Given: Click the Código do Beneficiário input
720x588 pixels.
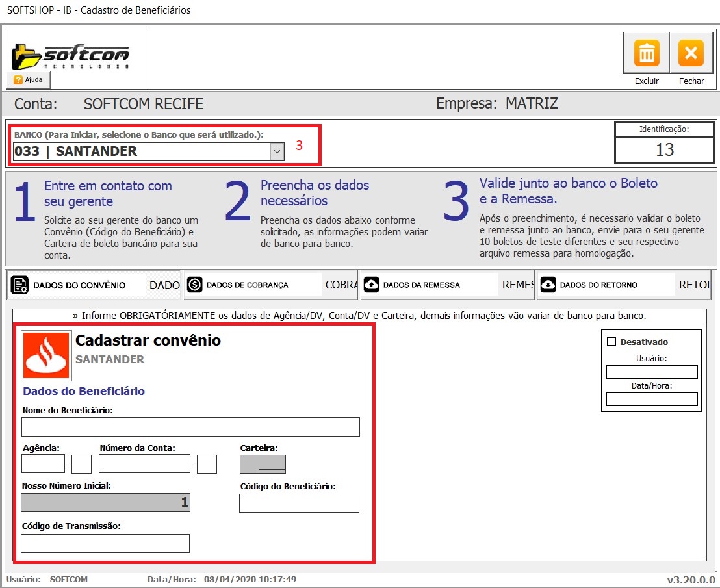Looking at the screenshot, I should pyautogui.click(x=299, y=503).
